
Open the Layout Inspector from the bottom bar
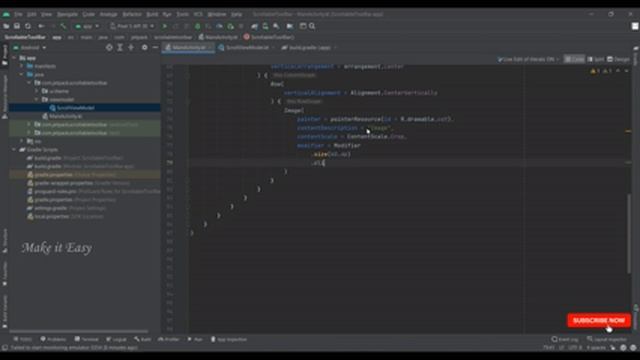point(607,340)
